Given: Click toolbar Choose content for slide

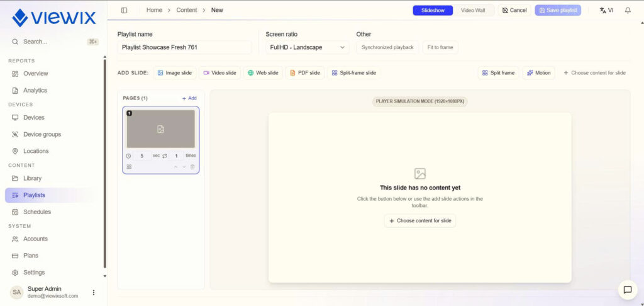Looking at the screenshot, I should [x=594, y=73].
